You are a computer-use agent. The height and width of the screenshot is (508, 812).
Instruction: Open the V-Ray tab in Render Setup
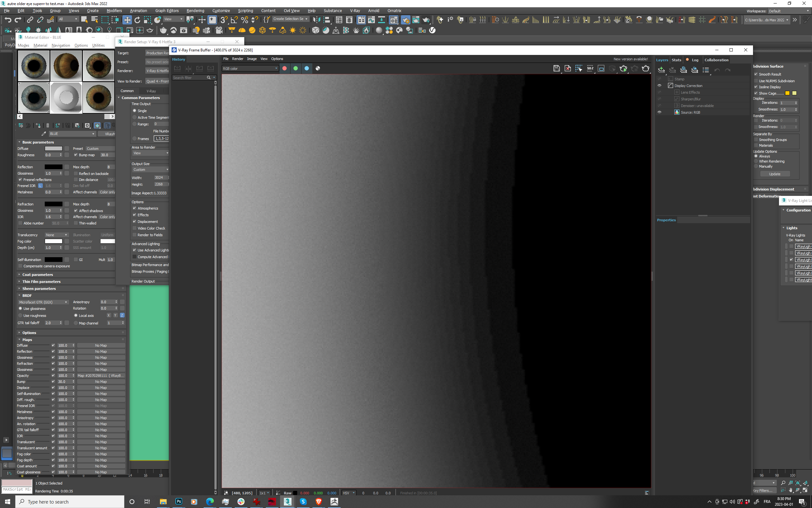(x=151, y=91)
